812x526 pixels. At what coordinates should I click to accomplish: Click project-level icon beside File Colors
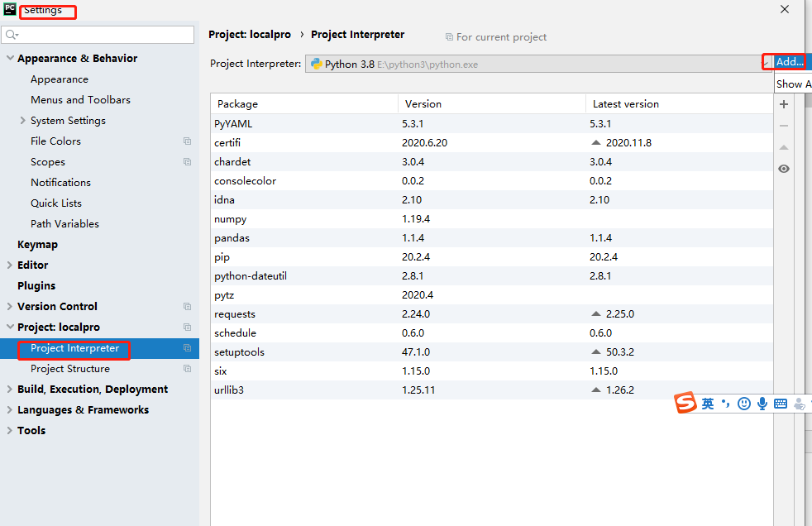188,141
